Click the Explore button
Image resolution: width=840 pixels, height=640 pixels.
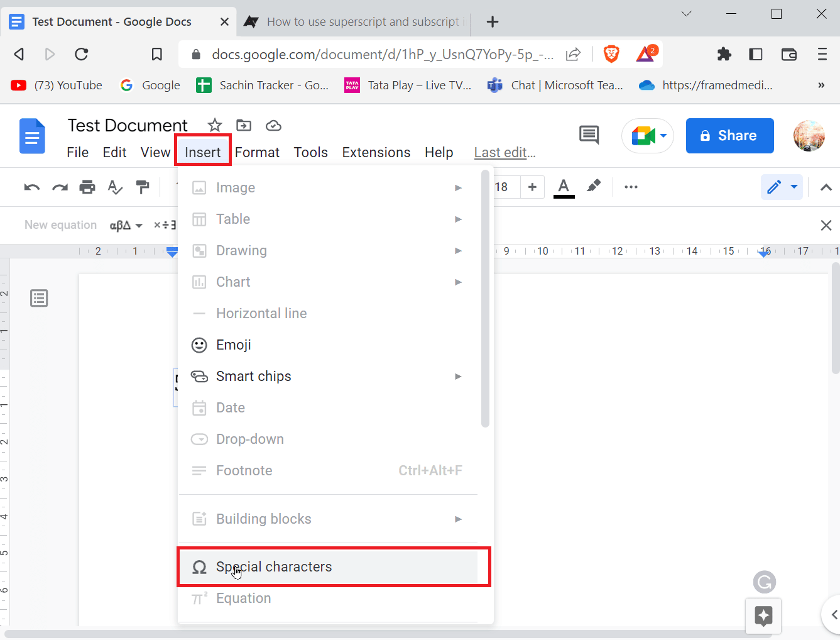click(x=763, y=615)
